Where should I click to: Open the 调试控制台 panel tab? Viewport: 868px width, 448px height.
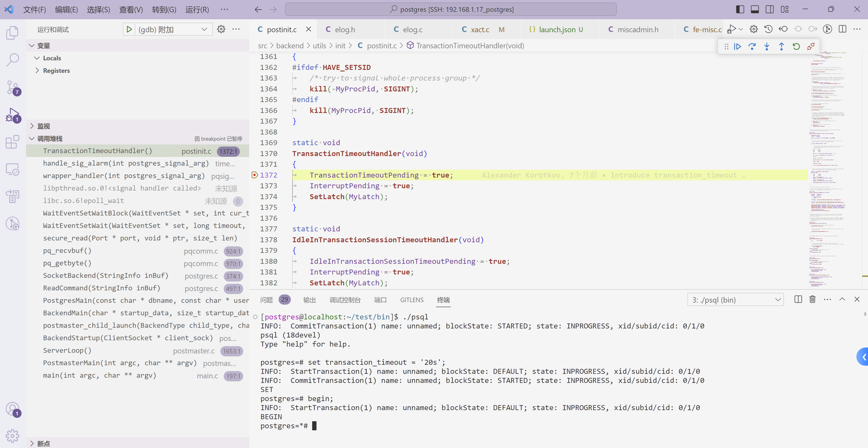click(x=345, y=300)
